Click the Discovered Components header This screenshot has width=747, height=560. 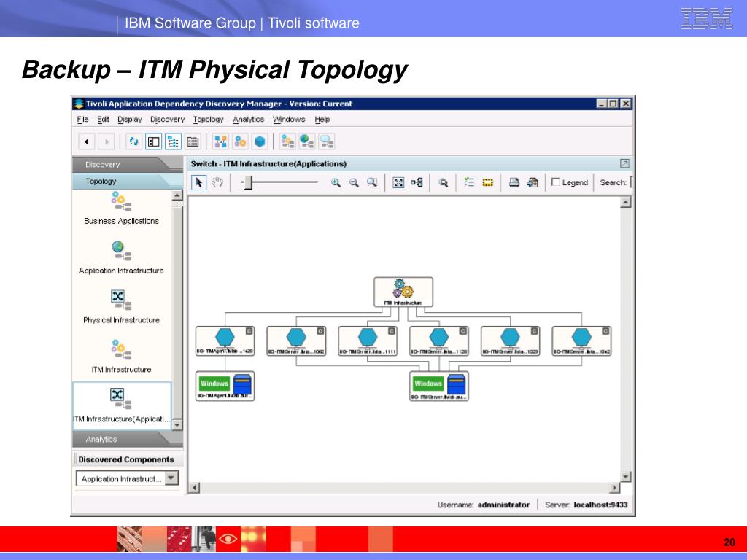pyautogui.click(x=126, y=459)
